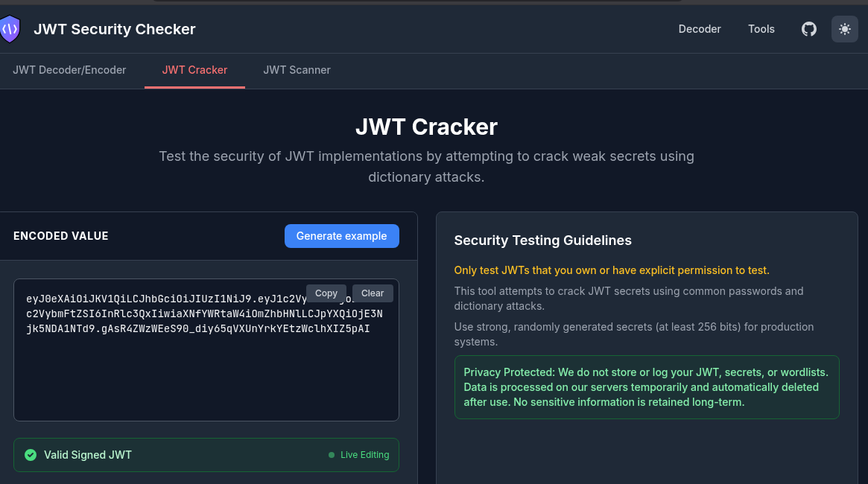Clear the encoded JWT input

click(x=372, y=293)
